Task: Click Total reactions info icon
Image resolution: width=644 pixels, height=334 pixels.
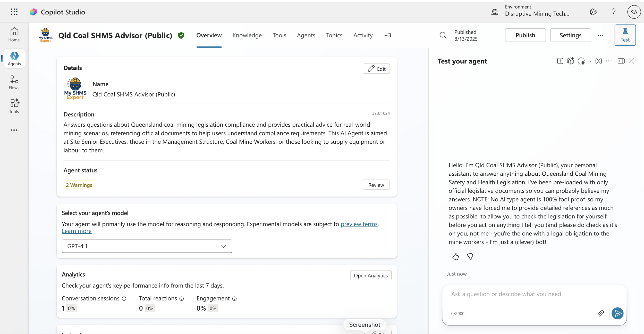Action: click(x=182, y=299)
